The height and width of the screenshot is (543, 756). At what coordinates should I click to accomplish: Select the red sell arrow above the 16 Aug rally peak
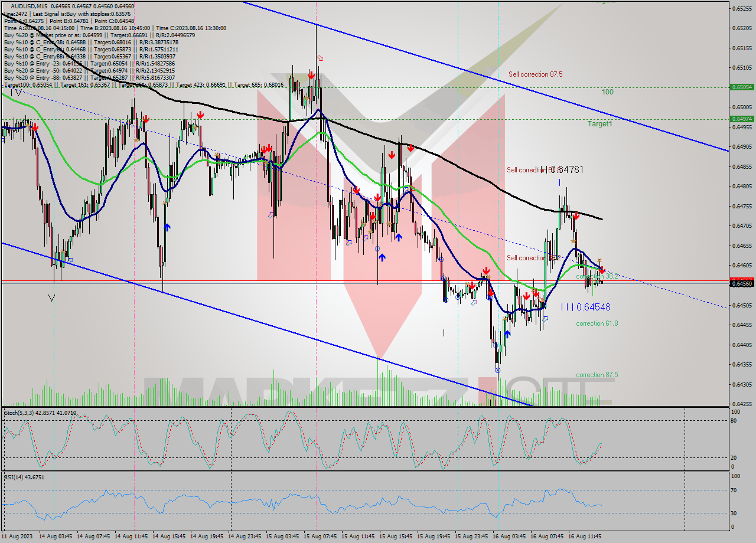click(x=576, y=216)
